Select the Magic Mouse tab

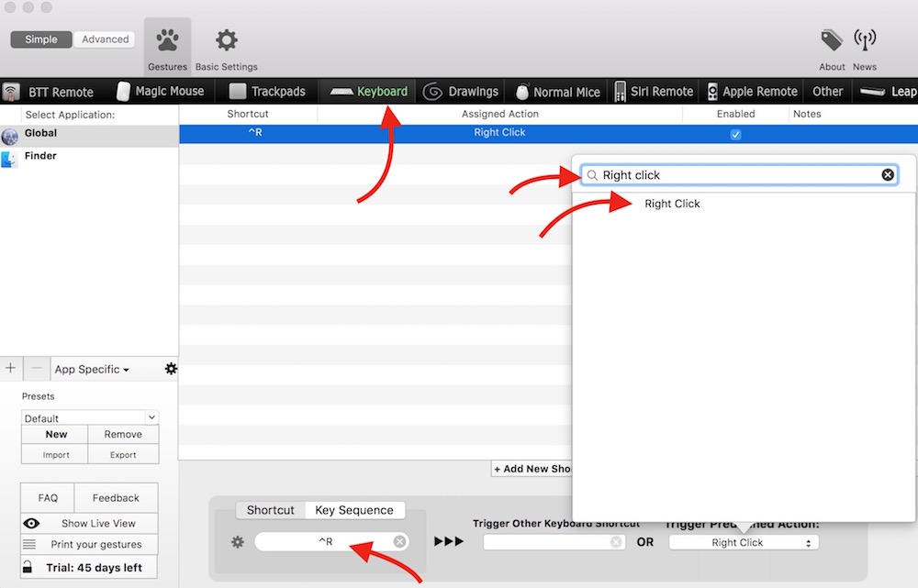pos(161,92)
